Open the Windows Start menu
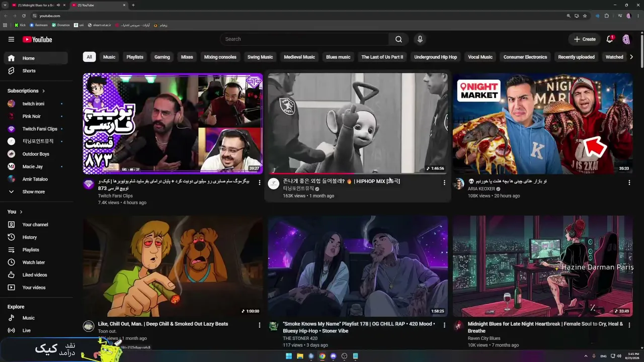The height and width of the screenshot is (362, 644). [289, 356]
